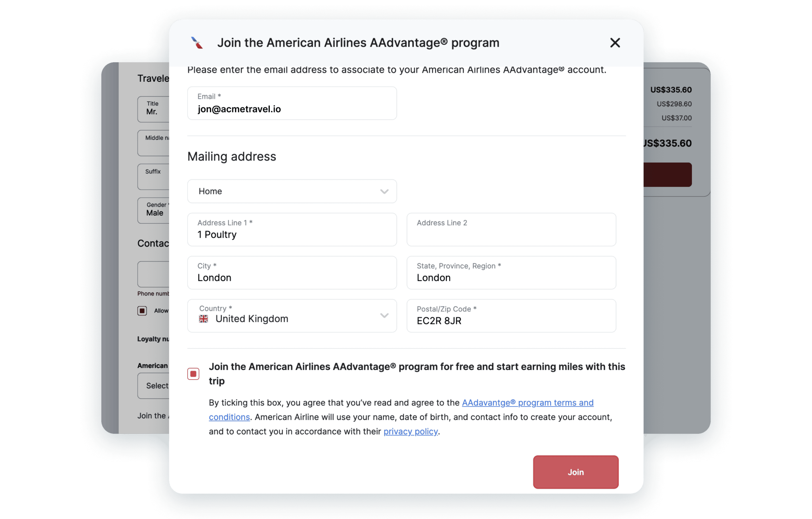Click the red Join button
Viewport: 812px width, 519px height.
pos(576,472)
